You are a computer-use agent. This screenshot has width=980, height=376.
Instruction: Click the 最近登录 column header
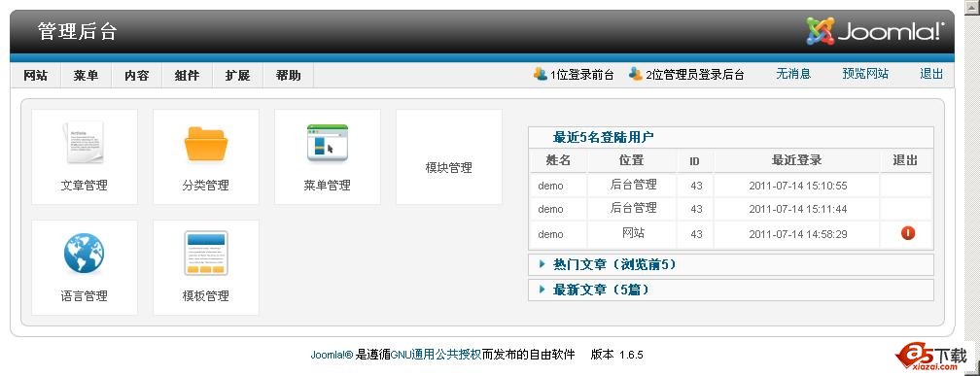[797, 160]
